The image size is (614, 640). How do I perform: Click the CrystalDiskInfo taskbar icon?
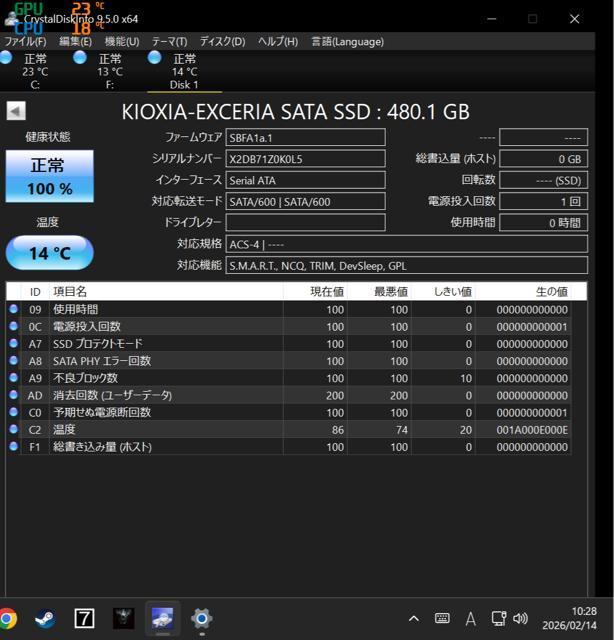coord(162,619)
